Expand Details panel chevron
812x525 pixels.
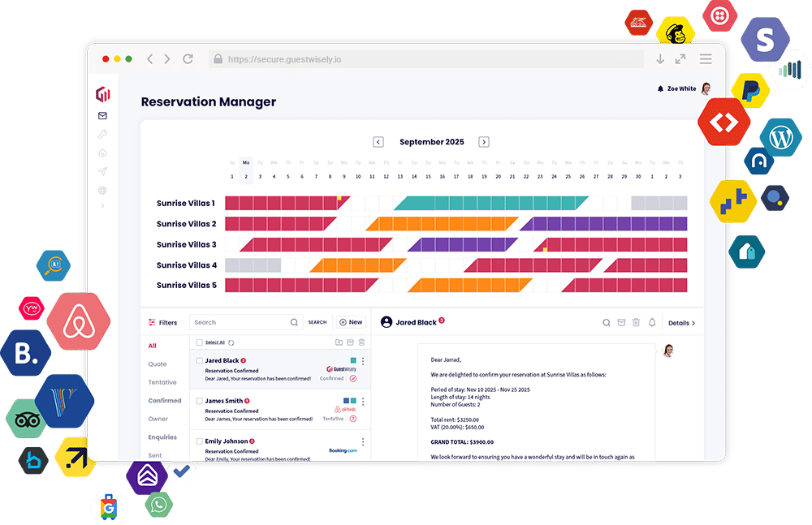[681, 323]
